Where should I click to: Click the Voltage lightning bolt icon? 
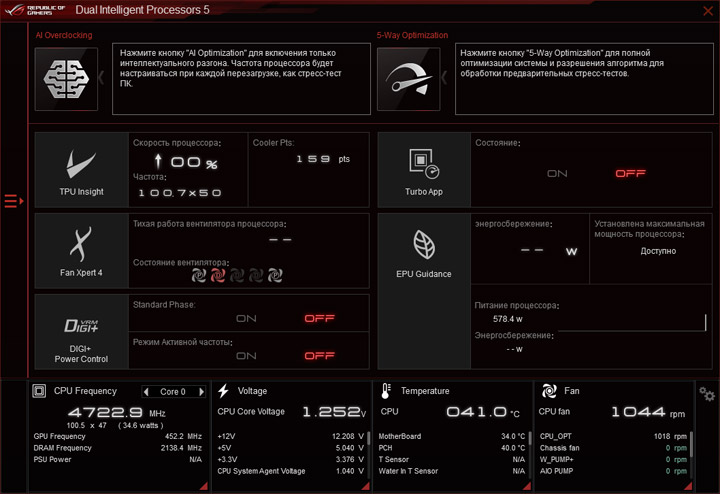pyautogui.click(x=224, y=391)
